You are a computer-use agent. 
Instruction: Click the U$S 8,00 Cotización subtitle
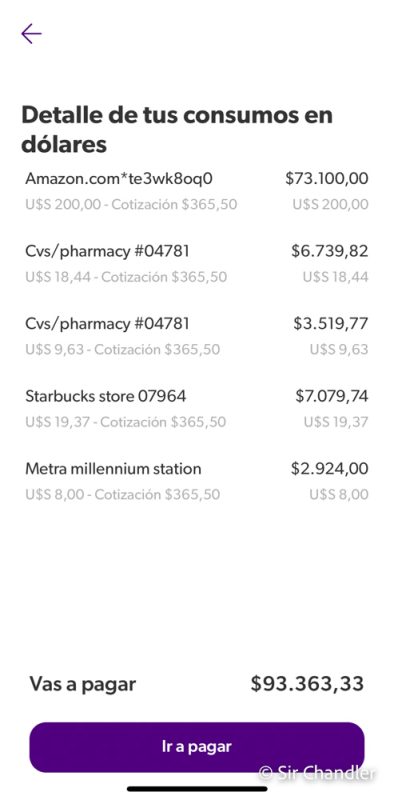tap(122, 494)
